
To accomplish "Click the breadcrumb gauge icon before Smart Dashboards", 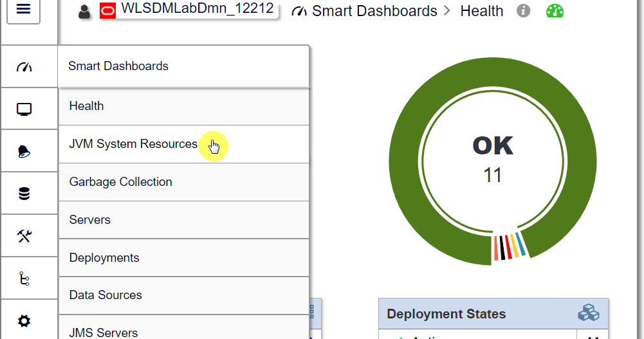I will pyautogui.click(x=299, y=12).
